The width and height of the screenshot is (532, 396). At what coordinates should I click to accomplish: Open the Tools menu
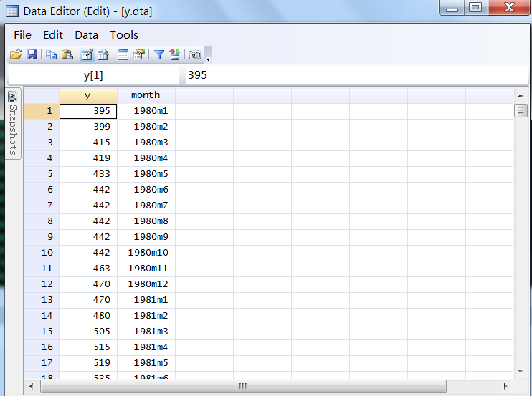[124, 35]
